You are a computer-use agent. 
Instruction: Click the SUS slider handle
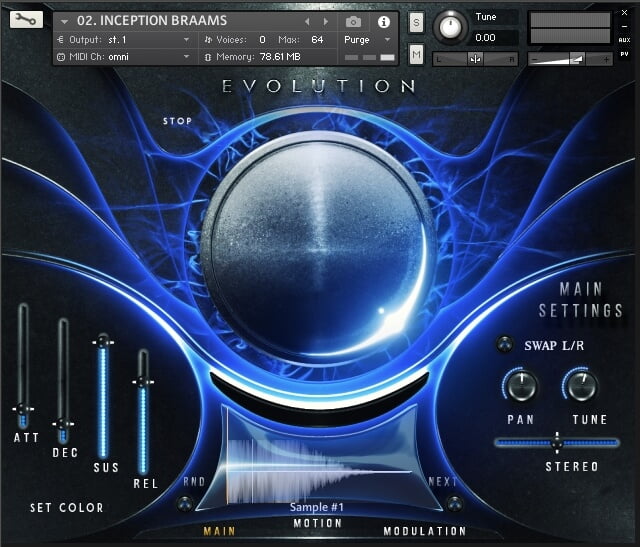coord(103,342)
